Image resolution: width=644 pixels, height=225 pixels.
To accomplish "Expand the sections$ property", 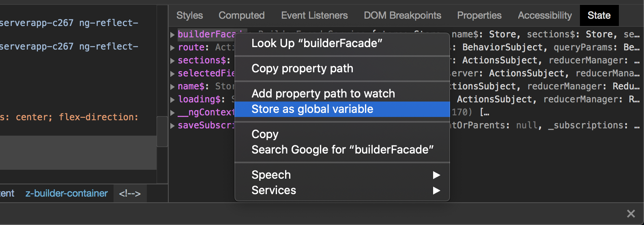I will point(172,61).
